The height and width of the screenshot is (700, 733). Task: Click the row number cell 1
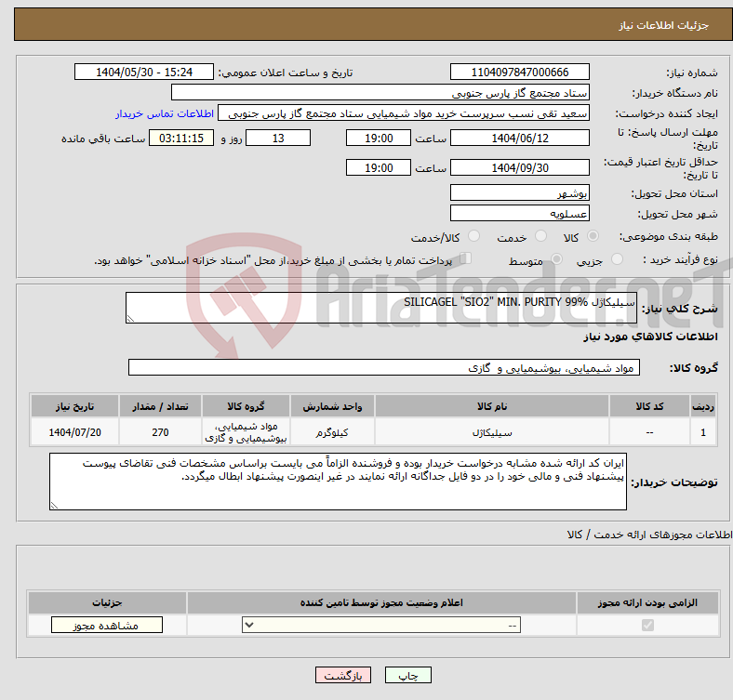pyautogui.click(x=703, y=432)
